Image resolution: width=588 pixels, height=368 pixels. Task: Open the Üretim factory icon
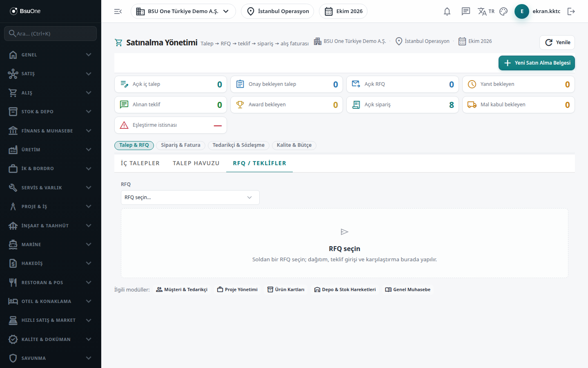pos(13,150)
